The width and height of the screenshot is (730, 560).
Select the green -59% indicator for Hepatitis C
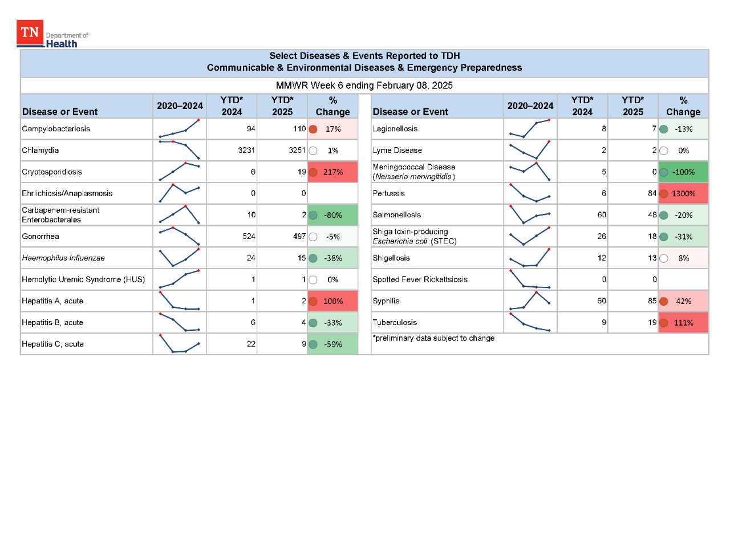(313, 344)
